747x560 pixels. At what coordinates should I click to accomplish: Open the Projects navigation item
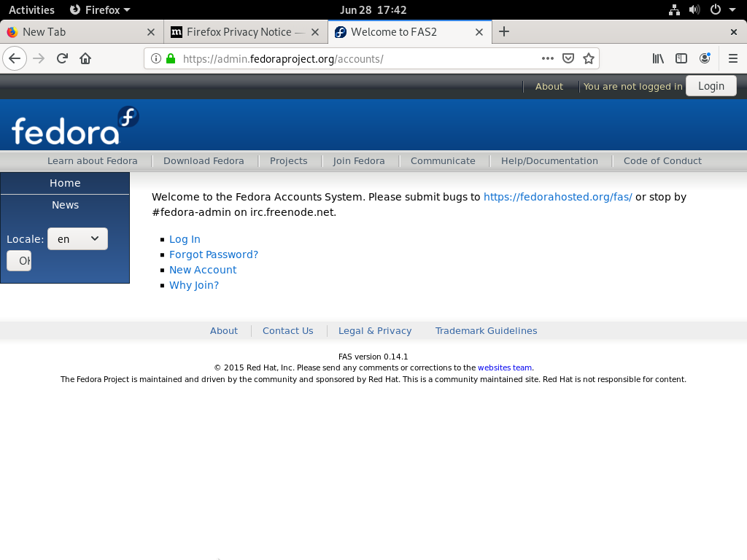(289, 161)
